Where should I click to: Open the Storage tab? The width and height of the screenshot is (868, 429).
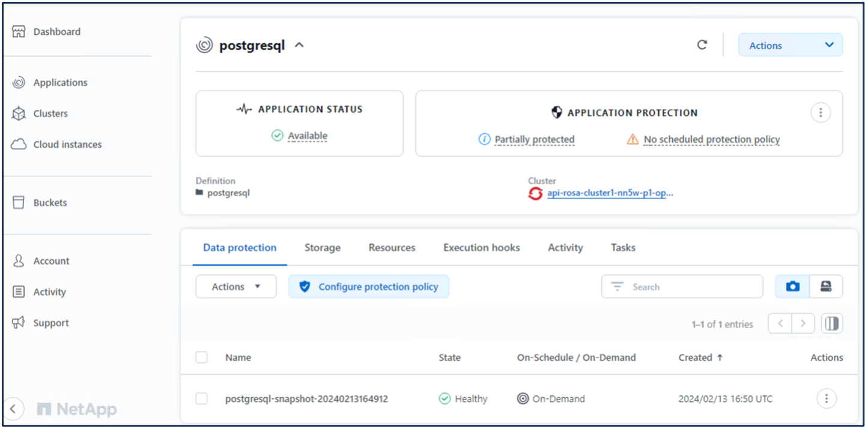[x=322, y=247]
